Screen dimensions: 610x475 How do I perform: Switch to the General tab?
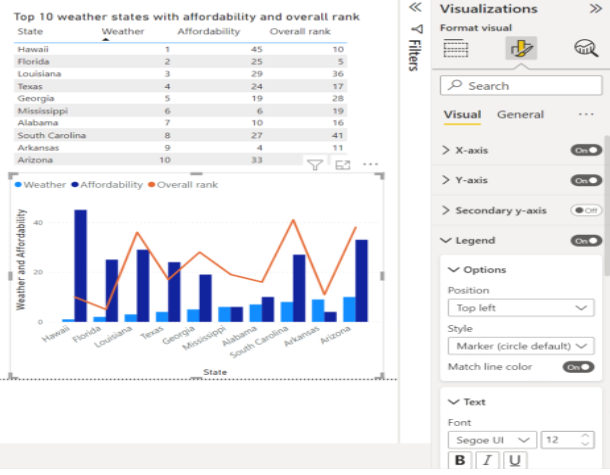click(521, 115)
